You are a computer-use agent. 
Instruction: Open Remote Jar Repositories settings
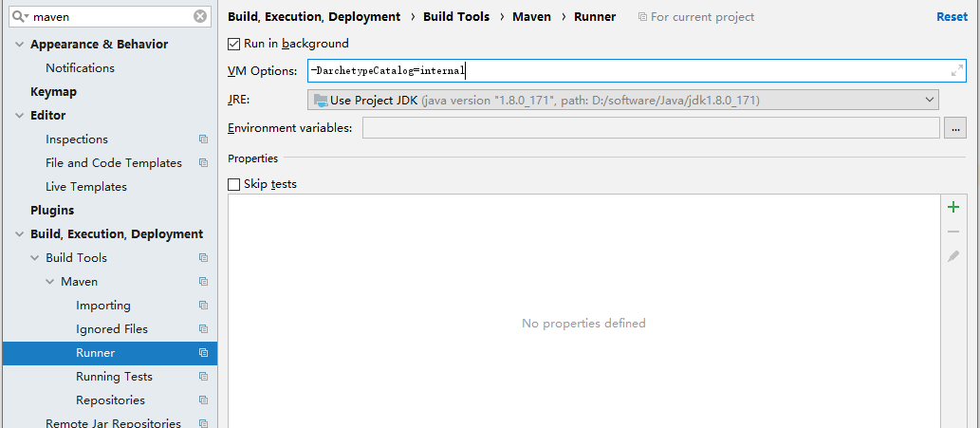click(113, 423)
